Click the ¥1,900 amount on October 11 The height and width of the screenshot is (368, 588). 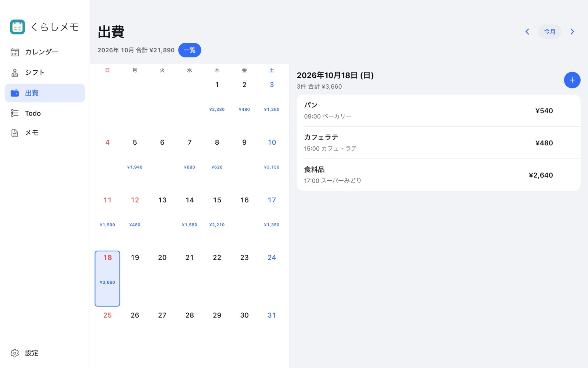(107, 225)
